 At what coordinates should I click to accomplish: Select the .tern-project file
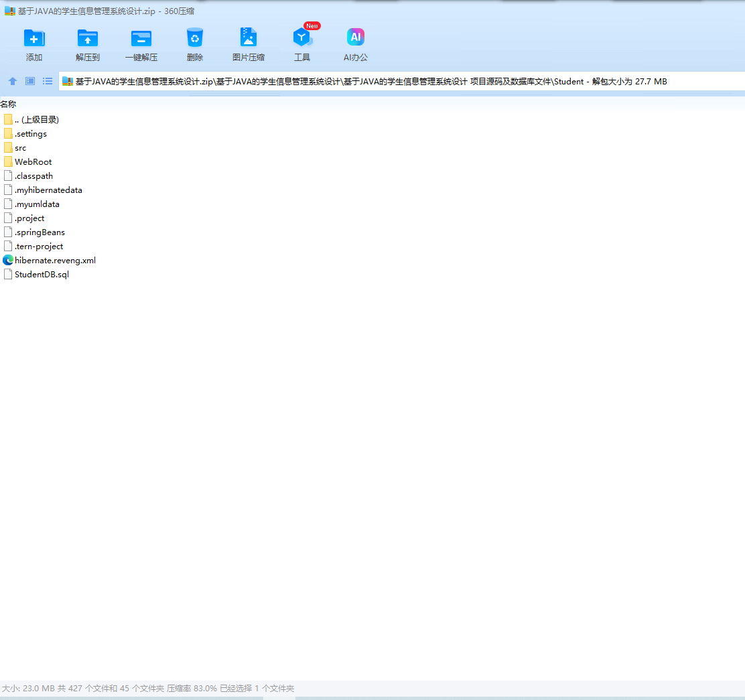(38, 247)
